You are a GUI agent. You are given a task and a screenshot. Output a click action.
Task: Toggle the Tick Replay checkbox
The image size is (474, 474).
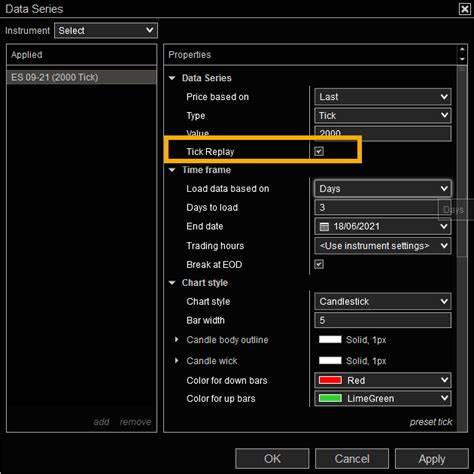tap(319, 152)
